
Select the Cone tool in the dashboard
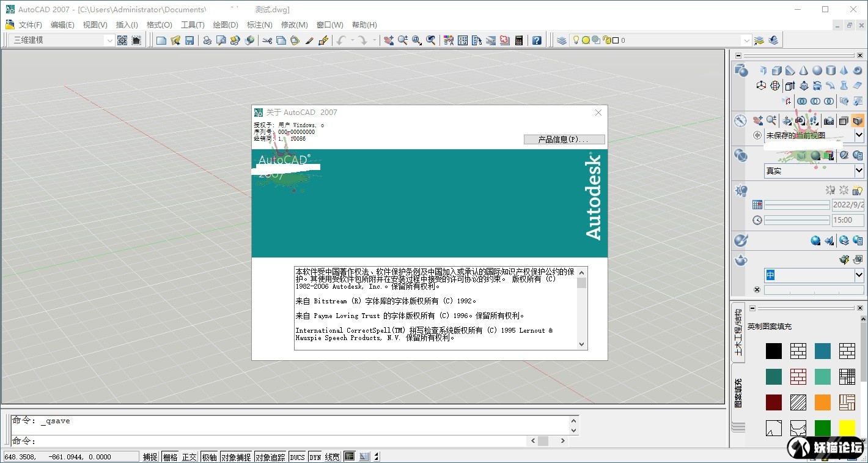(x=804, y=71)
